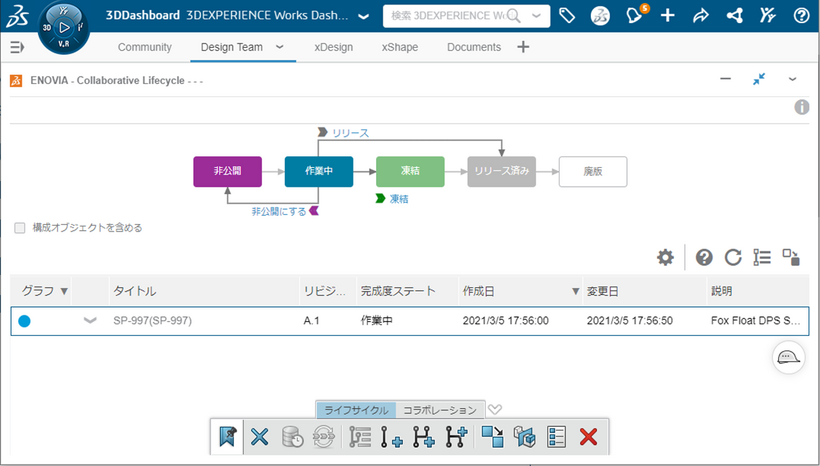Click the new branch icon
This screenshot has height=466, width=820.
(x=424, y=437)
